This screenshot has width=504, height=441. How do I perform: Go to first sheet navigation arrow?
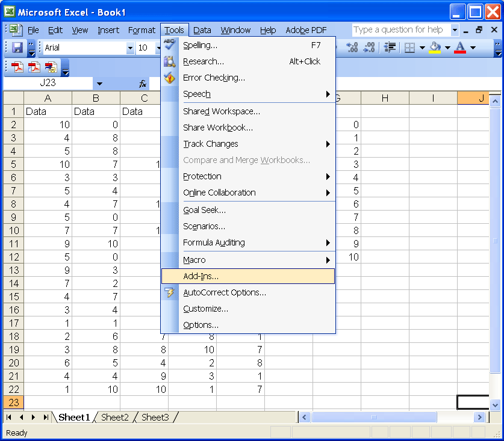[9, 417]
